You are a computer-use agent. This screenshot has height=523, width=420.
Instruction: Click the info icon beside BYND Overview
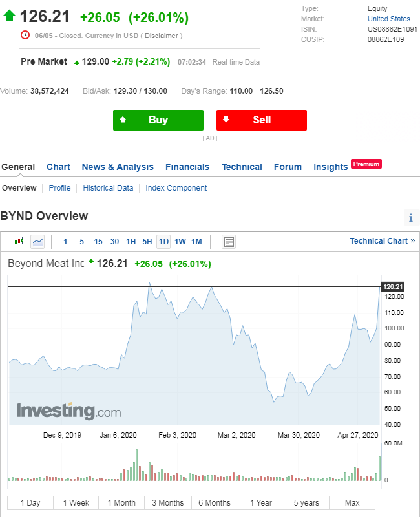pos(411,218)
